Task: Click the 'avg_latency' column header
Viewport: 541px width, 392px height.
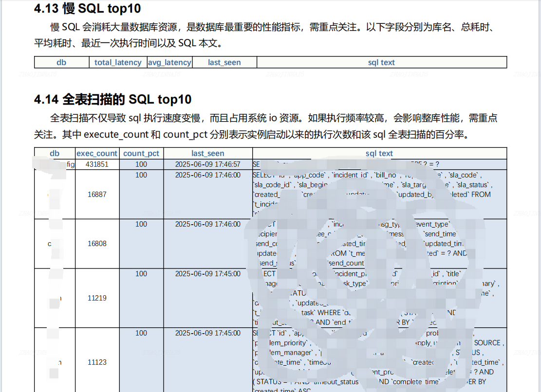Action: click(x=169, y=62)
